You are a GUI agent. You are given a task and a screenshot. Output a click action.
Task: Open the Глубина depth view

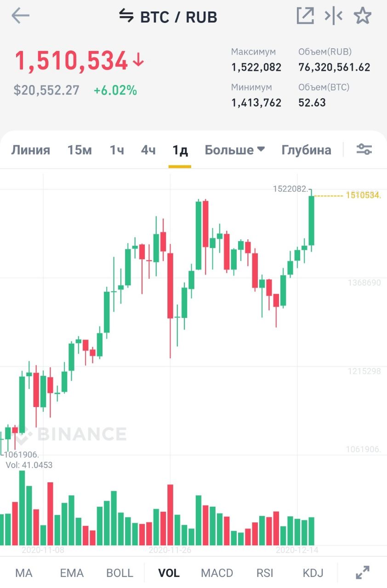pyautogui.click(x=306, y=150)
